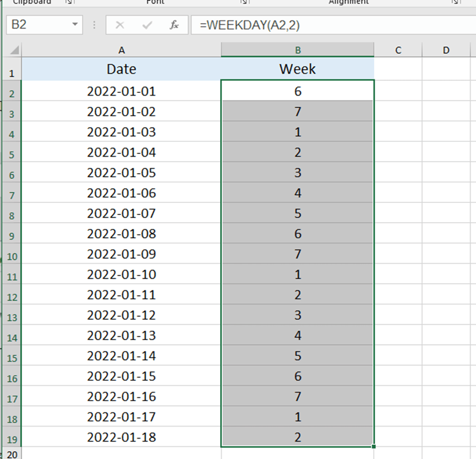
Task: Click the formula bar options dots handle
Action: (94, 25)
